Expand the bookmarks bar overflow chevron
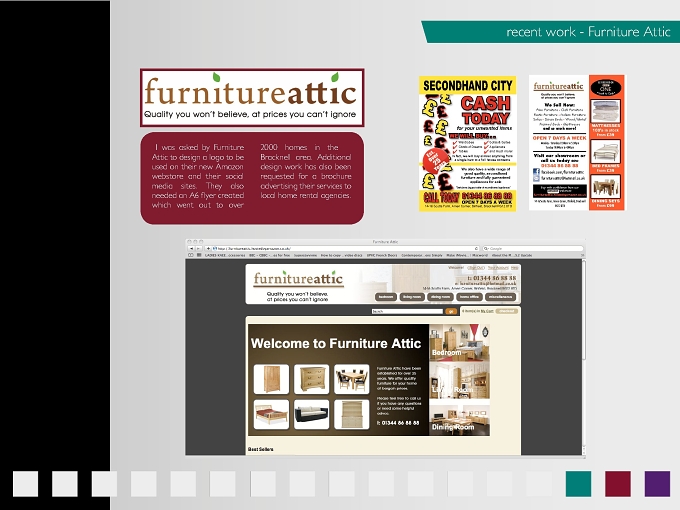The height and width of the screenshot is (510, 680). [x=582, y=255]
